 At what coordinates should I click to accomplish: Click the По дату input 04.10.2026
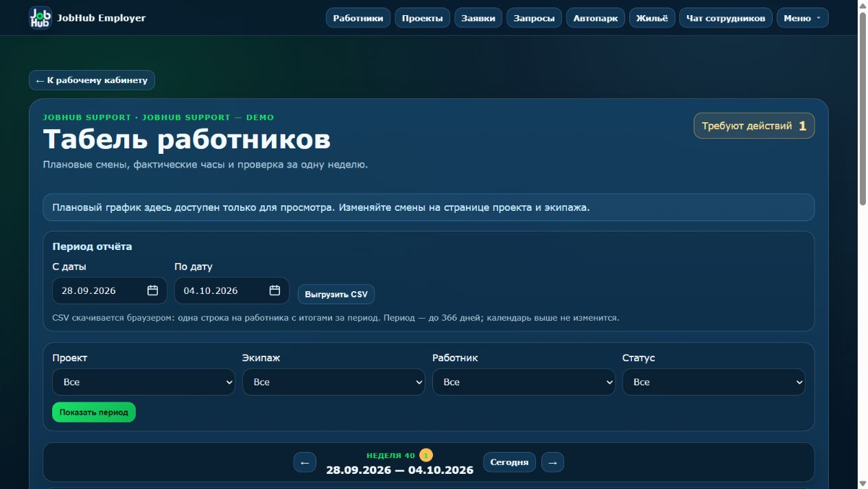[x=232, y=291]
